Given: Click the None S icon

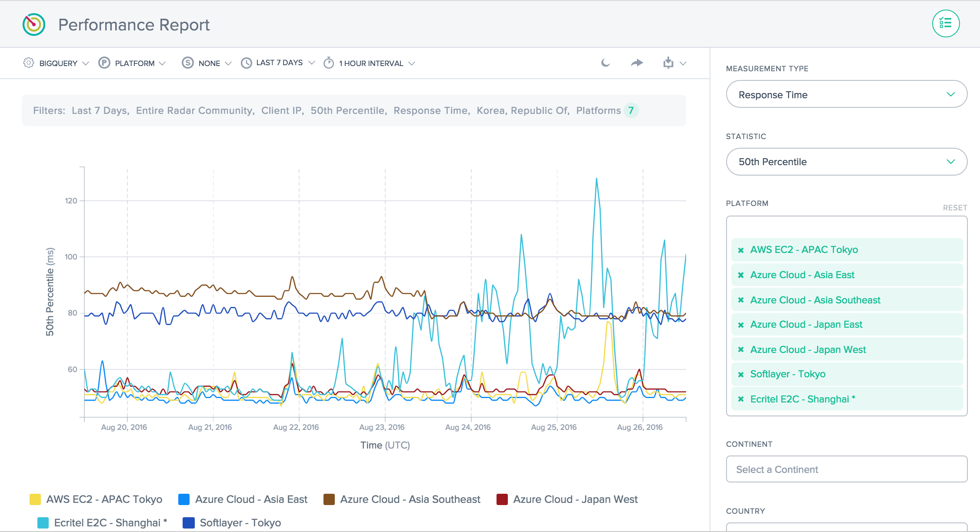Looking at the screenshot, I should click(x=187, y=63).
